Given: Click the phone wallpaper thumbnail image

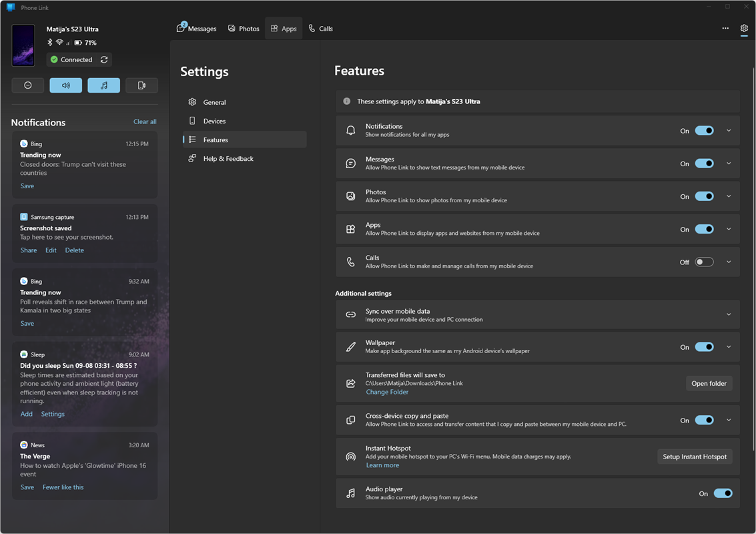Looking at the screenshot, I should click(23, 45).
